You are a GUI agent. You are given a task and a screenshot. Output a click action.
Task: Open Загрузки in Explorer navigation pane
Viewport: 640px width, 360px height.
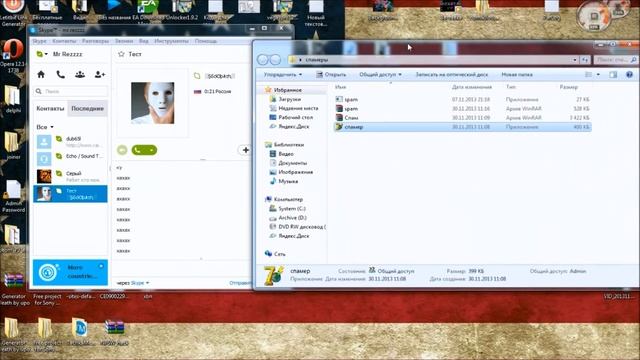click(x=289, y=99)
